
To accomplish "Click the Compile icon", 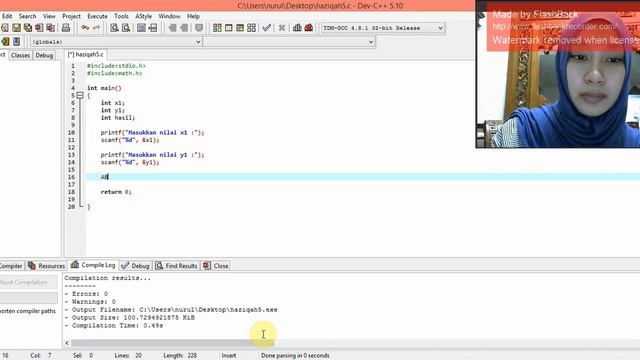I will click(217, 28).
